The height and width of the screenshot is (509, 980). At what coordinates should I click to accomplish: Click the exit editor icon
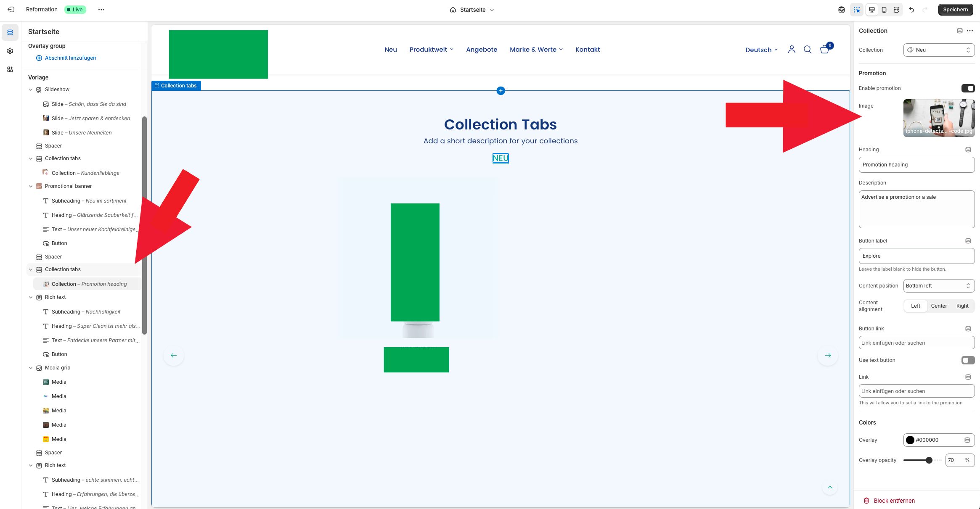point(11,9)
